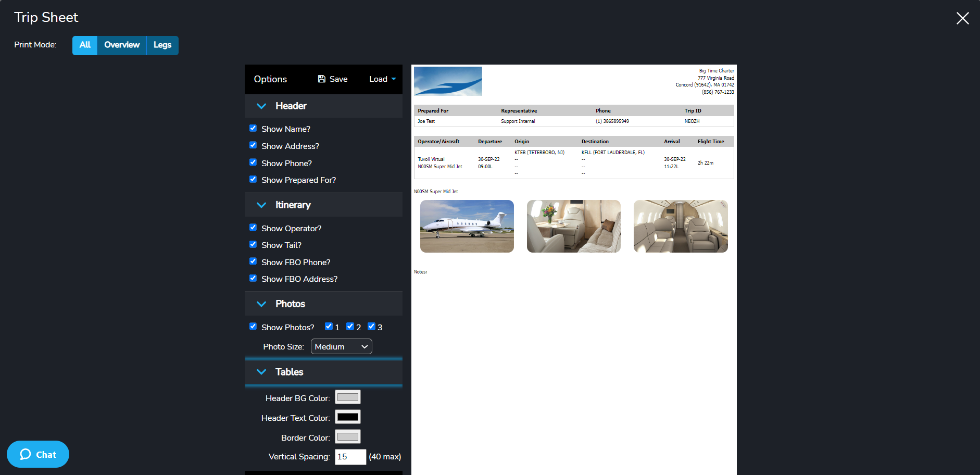980x475 pixels.
Task: Collapse the Tables section chevron
Action: (261, 372)
